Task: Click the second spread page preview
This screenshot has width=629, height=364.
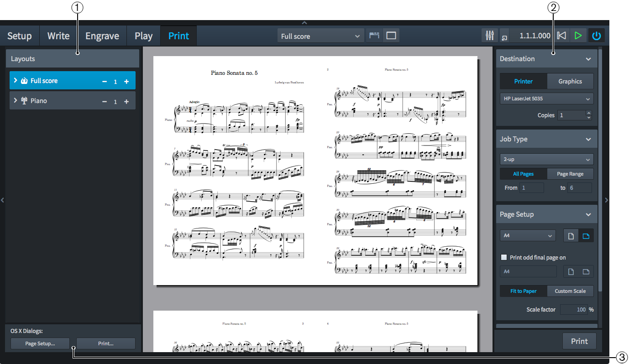Action: 315,332
